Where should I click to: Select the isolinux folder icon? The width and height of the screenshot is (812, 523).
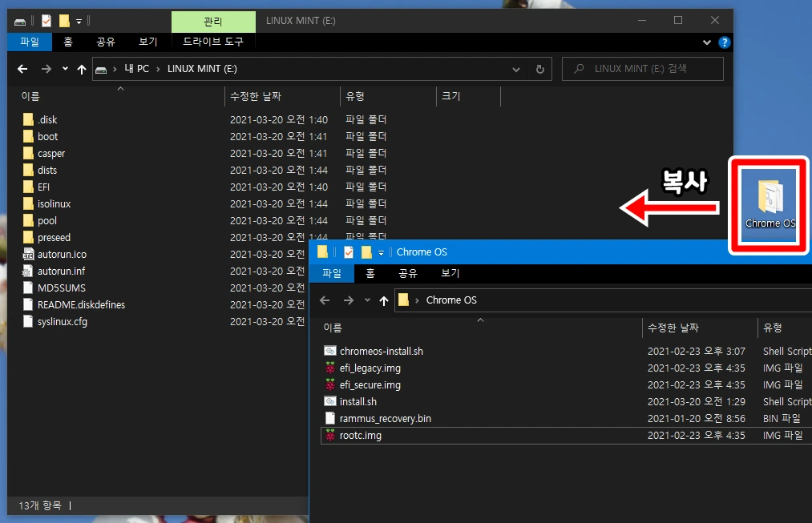coord(29,203)
